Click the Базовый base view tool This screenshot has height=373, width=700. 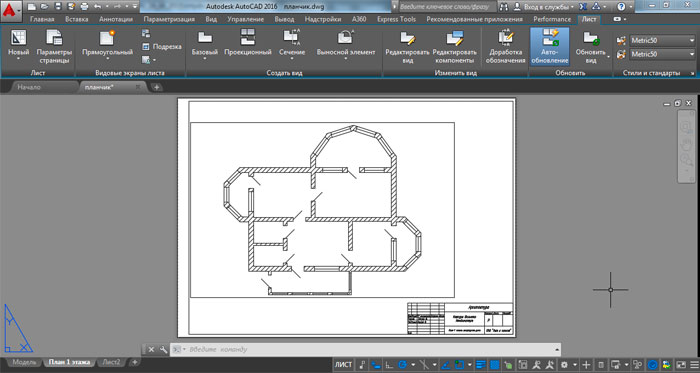[x=204, y=46]
